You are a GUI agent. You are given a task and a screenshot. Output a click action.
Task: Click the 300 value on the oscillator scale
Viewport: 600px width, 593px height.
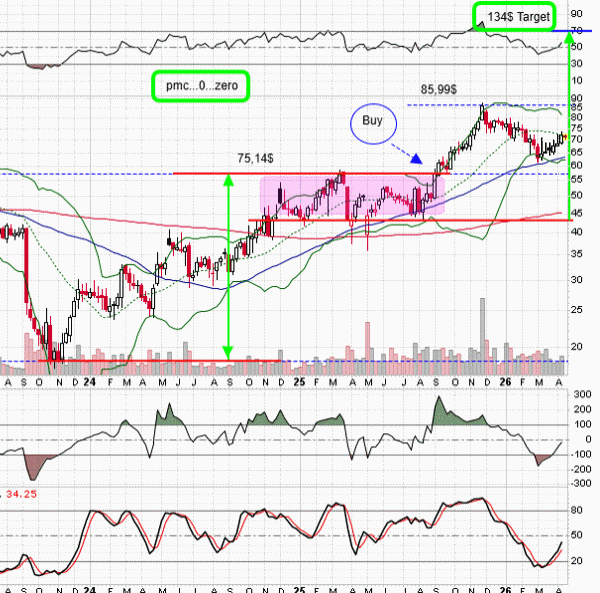[x=581, y=396]
